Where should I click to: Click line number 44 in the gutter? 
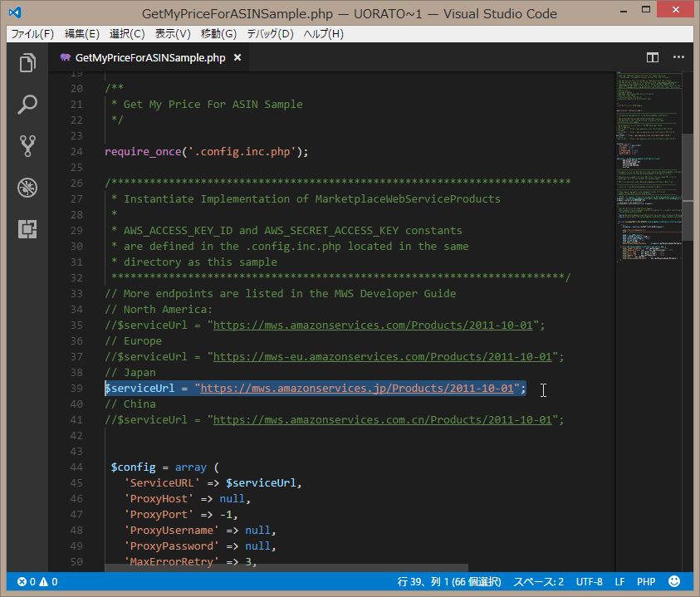76,467
